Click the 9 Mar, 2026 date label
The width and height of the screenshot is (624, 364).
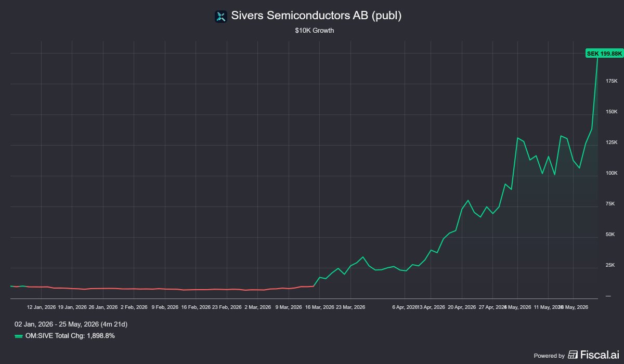tap(289, 307)
